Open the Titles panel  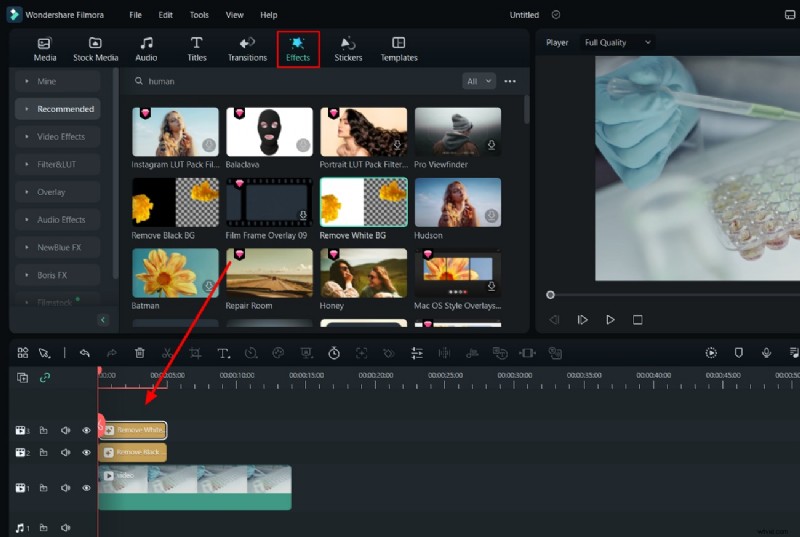(196, 49)
